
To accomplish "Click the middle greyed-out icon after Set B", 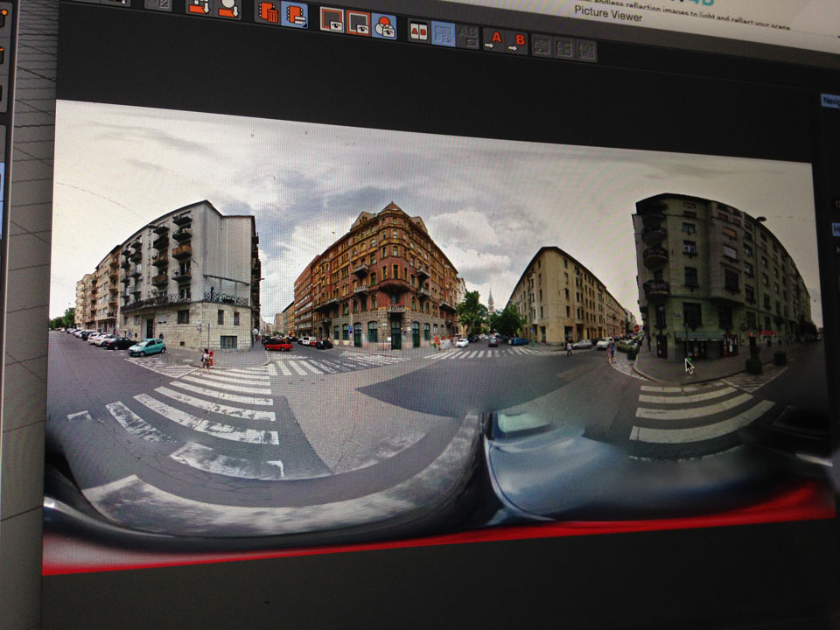I will (564, 47).
